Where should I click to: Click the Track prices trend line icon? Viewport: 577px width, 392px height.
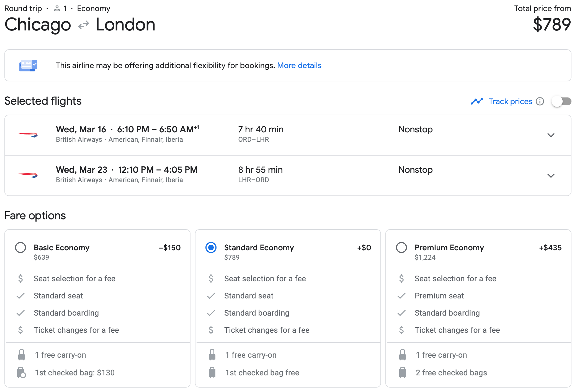click(476, 102)
